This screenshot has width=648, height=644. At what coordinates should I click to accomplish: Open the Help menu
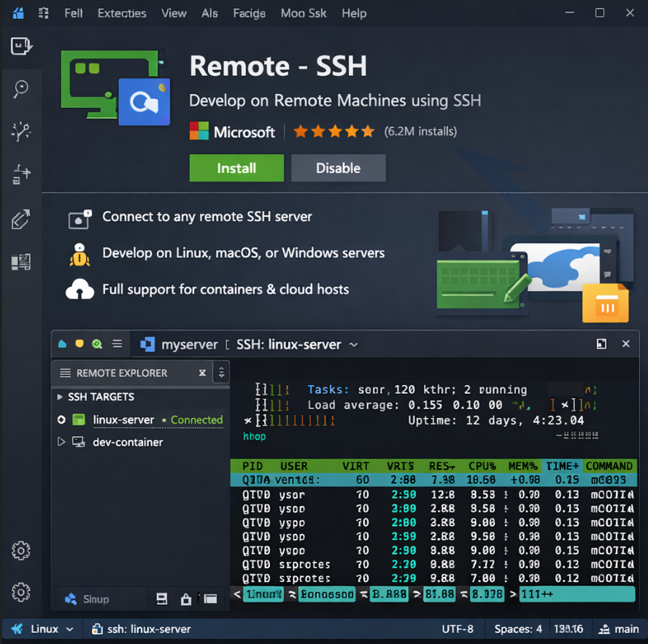(x=354, y=13)
